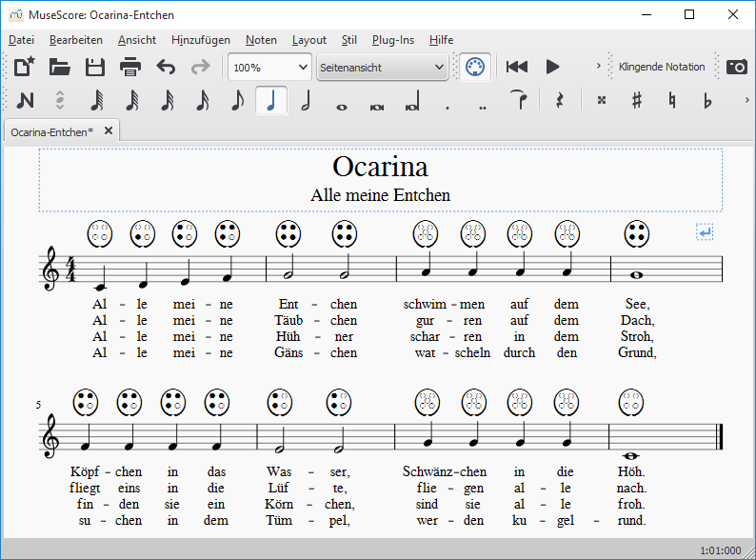Screen dimensions: 756x560
Task: Select the whole note above 'See,'
Action: (636, 275)
